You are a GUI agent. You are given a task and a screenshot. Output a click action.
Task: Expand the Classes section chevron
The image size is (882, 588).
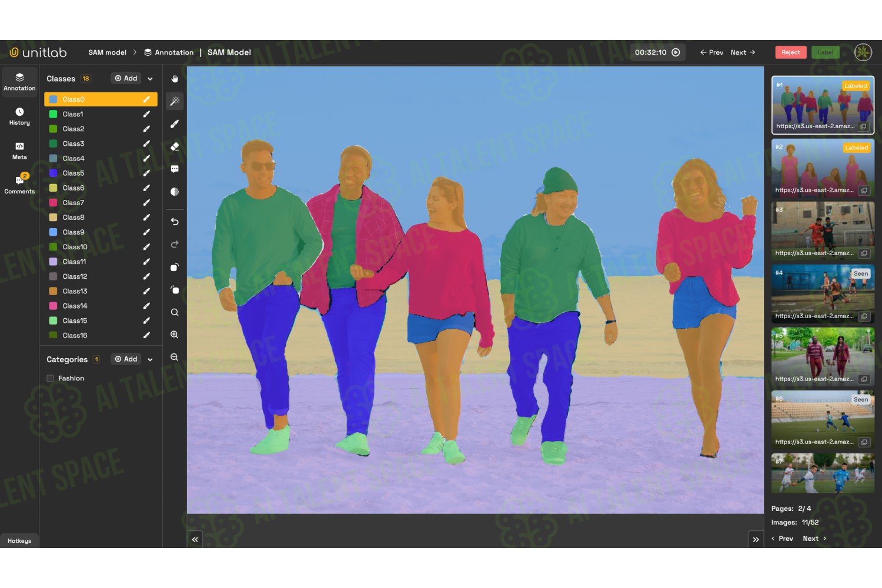150,79
